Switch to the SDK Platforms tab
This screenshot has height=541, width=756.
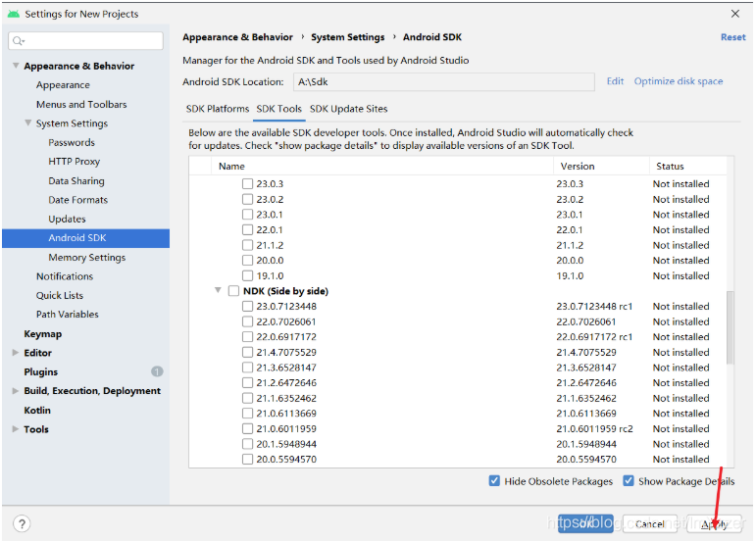(x=218, y=109)
